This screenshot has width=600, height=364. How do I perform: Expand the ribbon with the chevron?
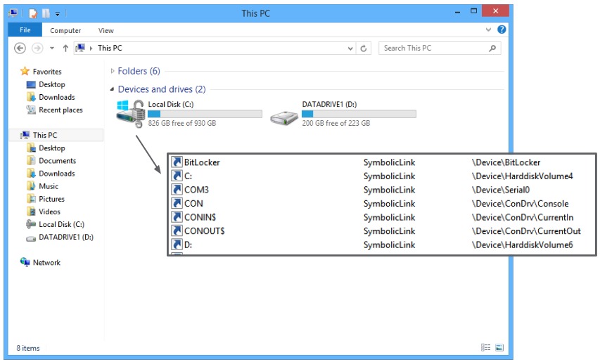pos(488,30)
